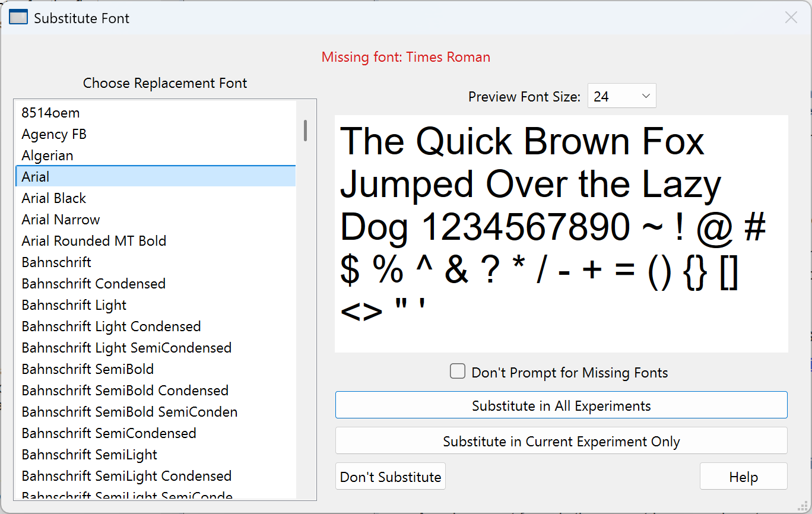Pick Agency FB as replacement font

point(54,134)
